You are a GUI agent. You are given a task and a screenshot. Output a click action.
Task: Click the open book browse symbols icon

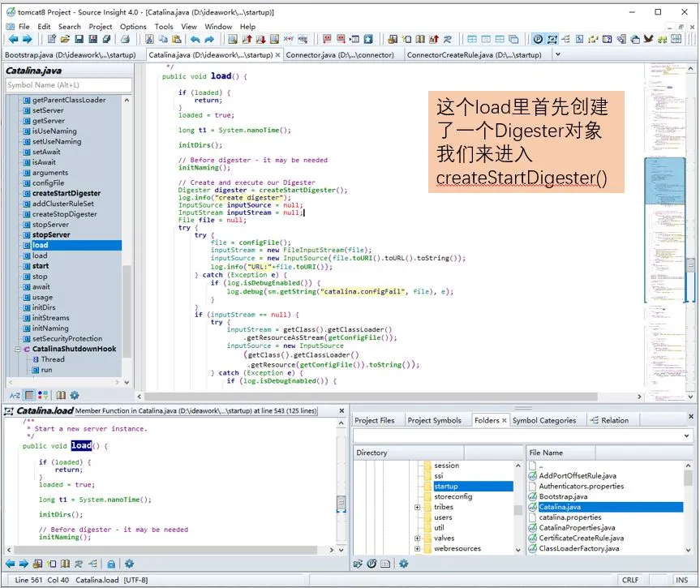(420, 39)
